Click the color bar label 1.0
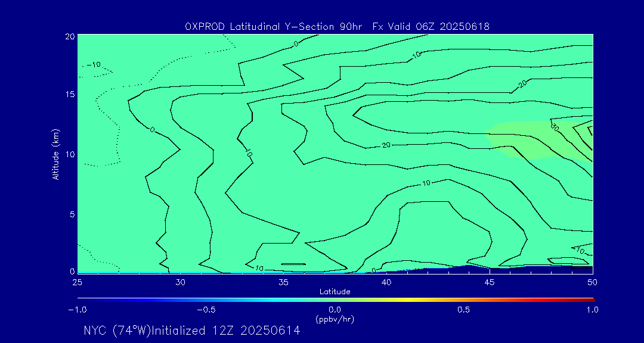Screen dimensions: 644x343 592,310
